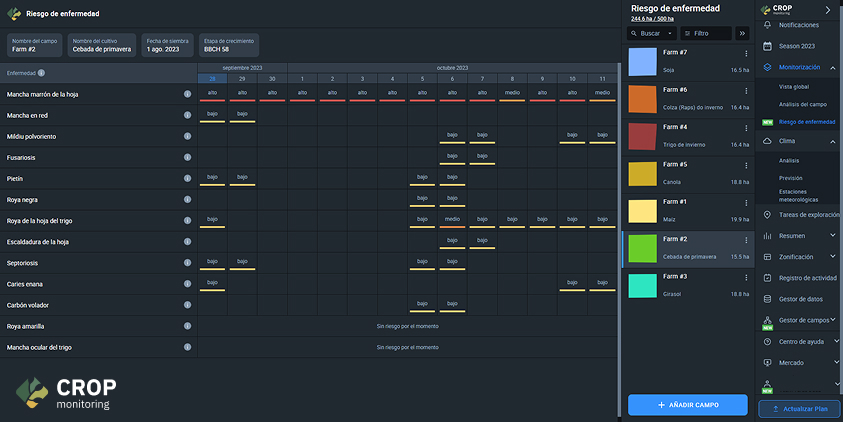This screenshot has width=844, height=422.
Task: Click the Filtro field
Action: pos(706,33)
